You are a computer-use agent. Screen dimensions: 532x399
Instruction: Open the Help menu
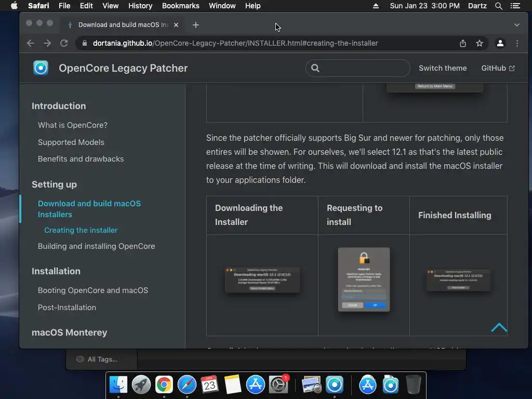pyautogui.click(x=253, y=6)
